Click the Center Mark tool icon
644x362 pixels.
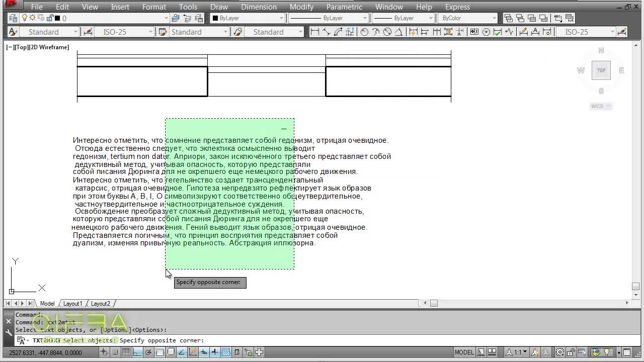click(x=486, y=32)
